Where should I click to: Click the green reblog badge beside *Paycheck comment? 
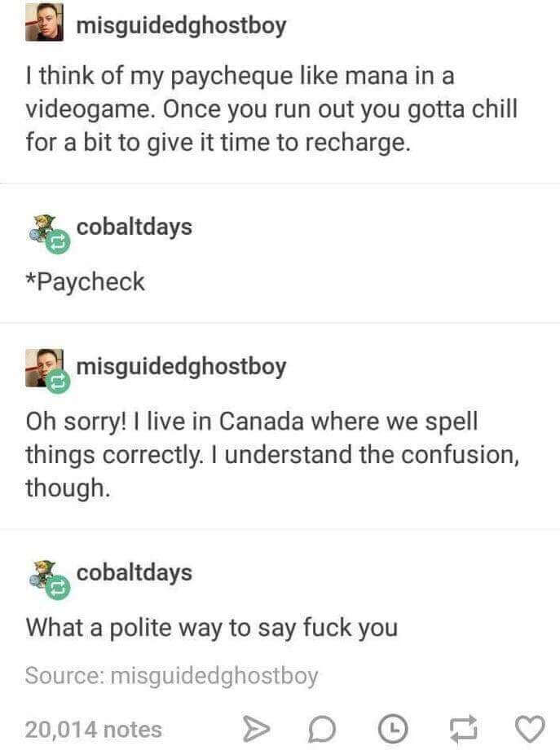coord(58,242)
